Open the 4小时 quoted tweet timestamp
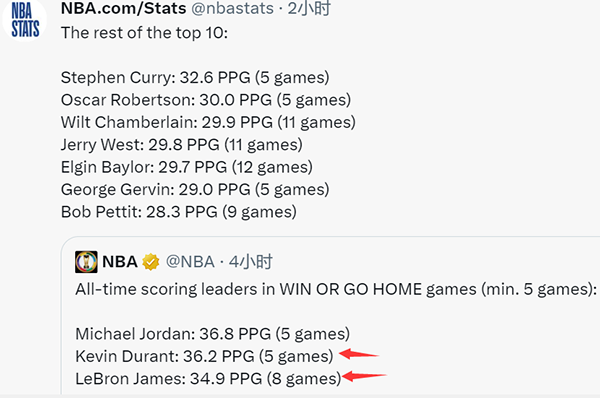Image resolution: width=600 pixels, height=398 pixels. click(x=250, y=262)
